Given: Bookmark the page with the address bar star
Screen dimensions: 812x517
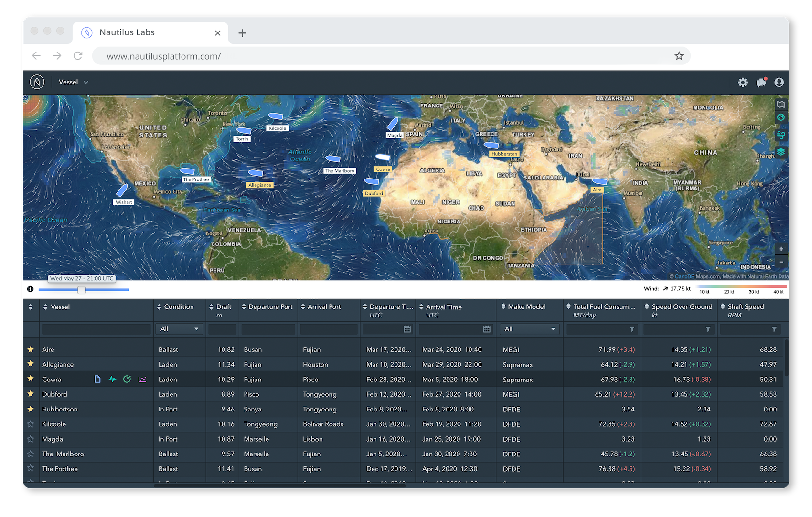Looking at the screenshot, I should pos(679,56).
